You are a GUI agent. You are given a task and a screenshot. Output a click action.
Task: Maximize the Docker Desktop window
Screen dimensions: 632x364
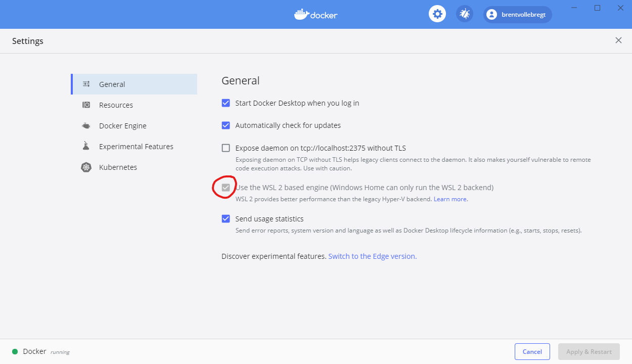[x=597, y=8]
